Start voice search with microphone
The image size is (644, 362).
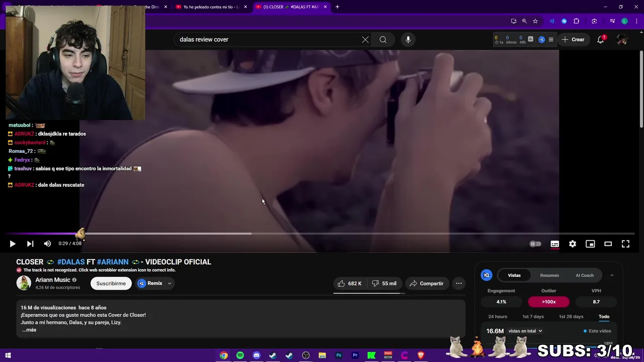coord(408,40)
